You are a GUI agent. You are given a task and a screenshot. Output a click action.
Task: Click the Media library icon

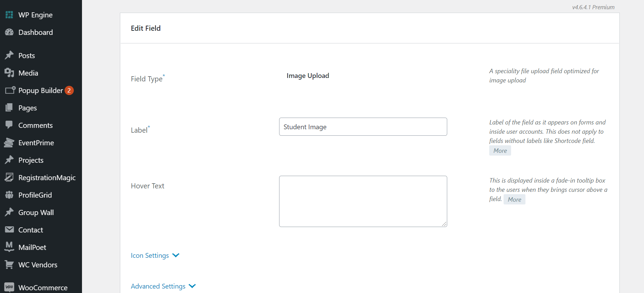click(9, 73)
